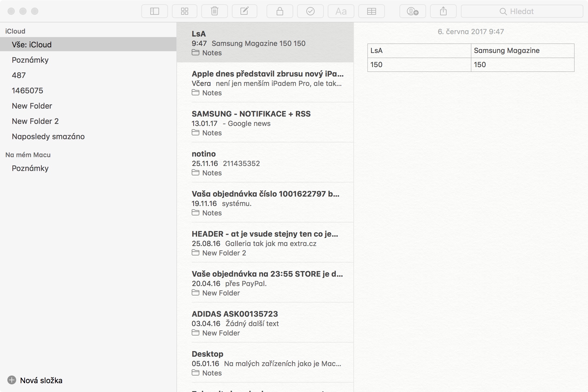Click the Samsung Magazine table cell
Screen dimensions: 588x392
(522, 51)
